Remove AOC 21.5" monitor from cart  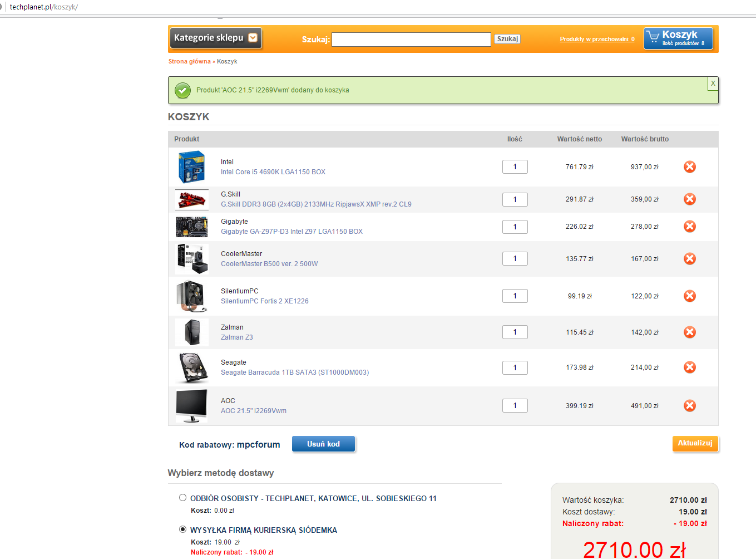690,406
